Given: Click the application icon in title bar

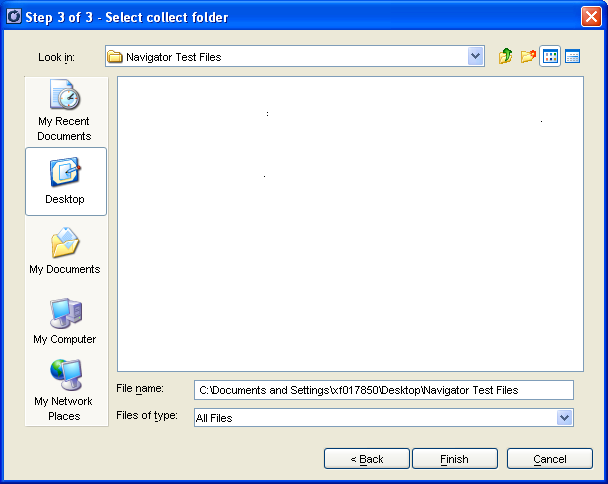Looking at the screenshot, I should pos(14,17).
